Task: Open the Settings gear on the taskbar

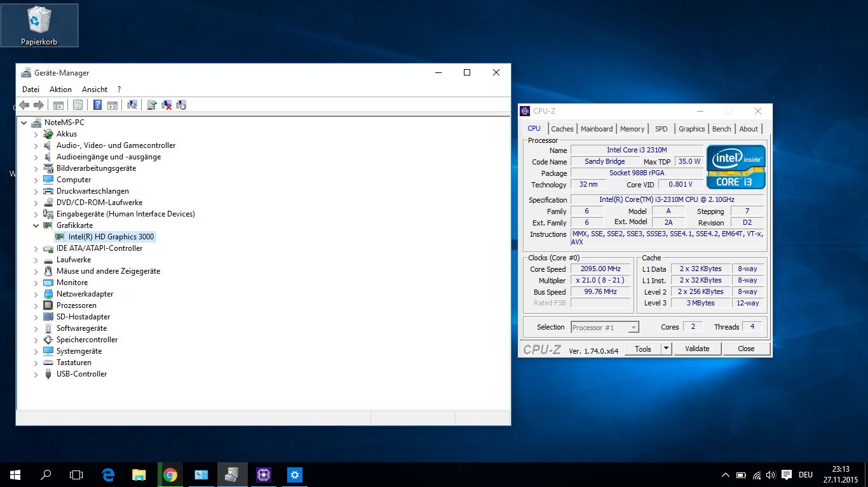Action: 294,474
